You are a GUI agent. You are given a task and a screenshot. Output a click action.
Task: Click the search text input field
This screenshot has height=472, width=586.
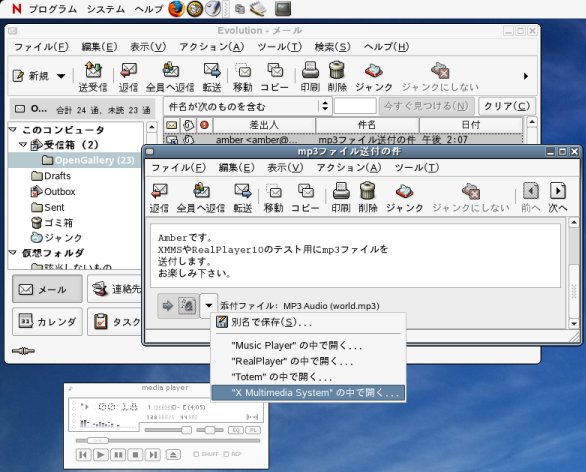[x=355, y=106]
